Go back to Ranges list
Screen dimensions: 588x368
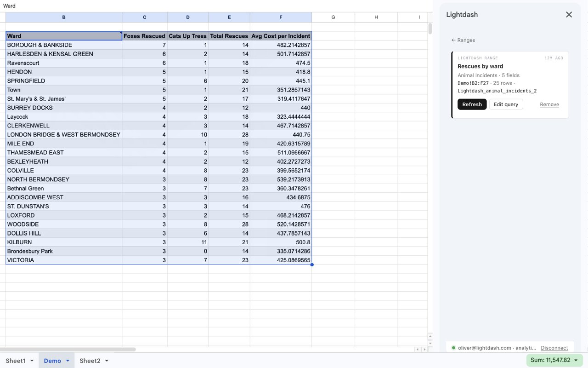pyautogui.click(x=463, y=40)
